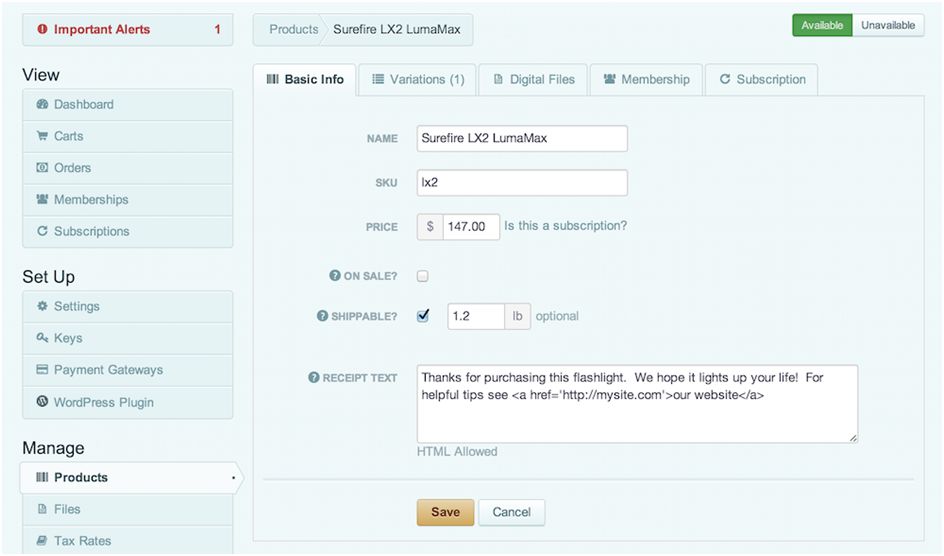The height and width of the screenshot is (556, 944).
Task: Click the Settings gear icon
Action: 42,307
